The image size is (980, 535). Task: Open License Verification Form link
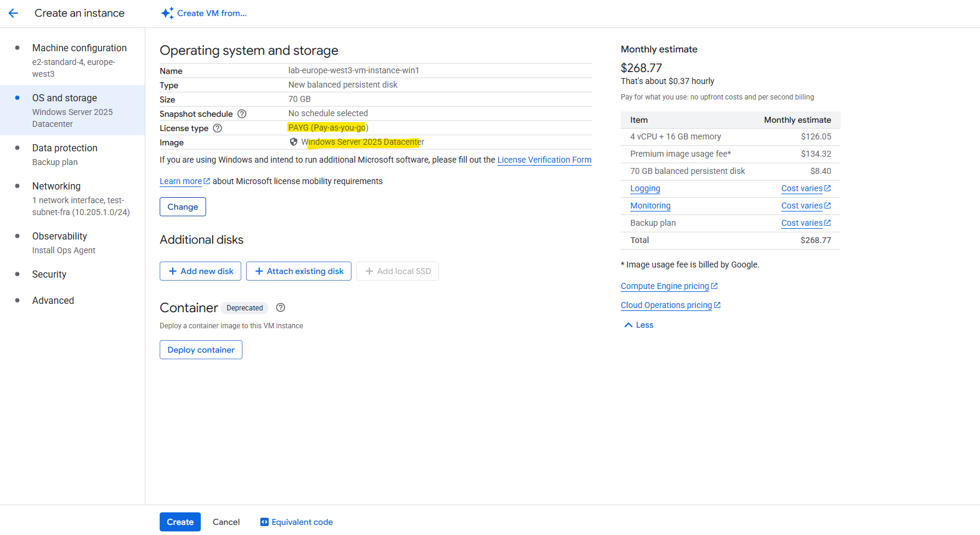(x=545, y=160)
